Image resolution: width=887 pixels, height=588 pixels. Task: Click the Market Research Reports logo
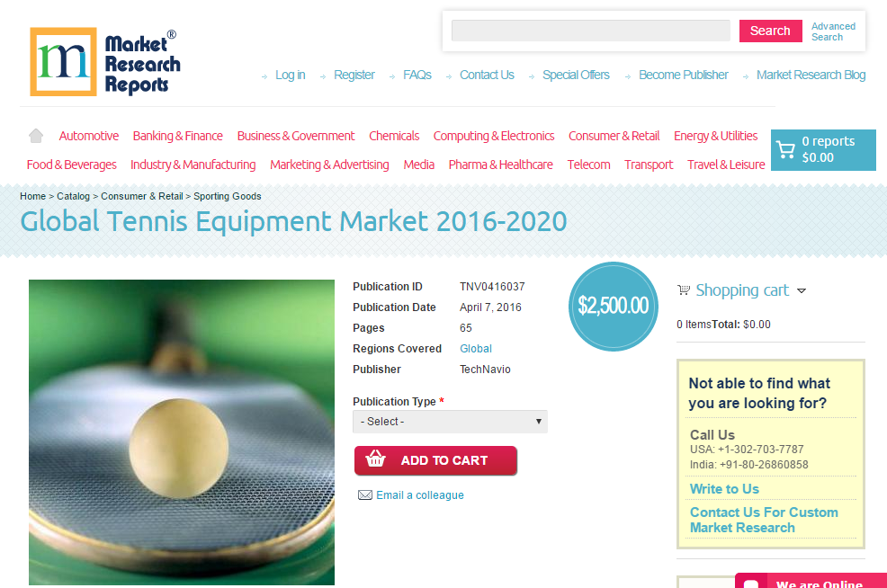pos(105,62)
